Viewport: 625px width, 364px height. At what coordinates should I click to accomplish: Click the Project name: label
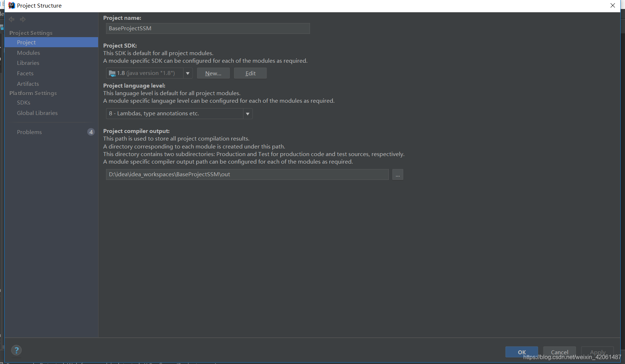[x=122, y=18]
